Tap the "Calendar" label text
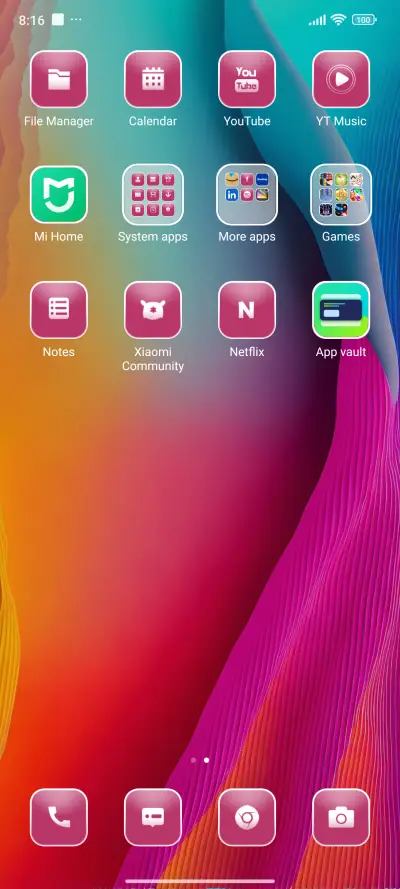The width and height of the screenshot is (400, 889). pos(153,121)
